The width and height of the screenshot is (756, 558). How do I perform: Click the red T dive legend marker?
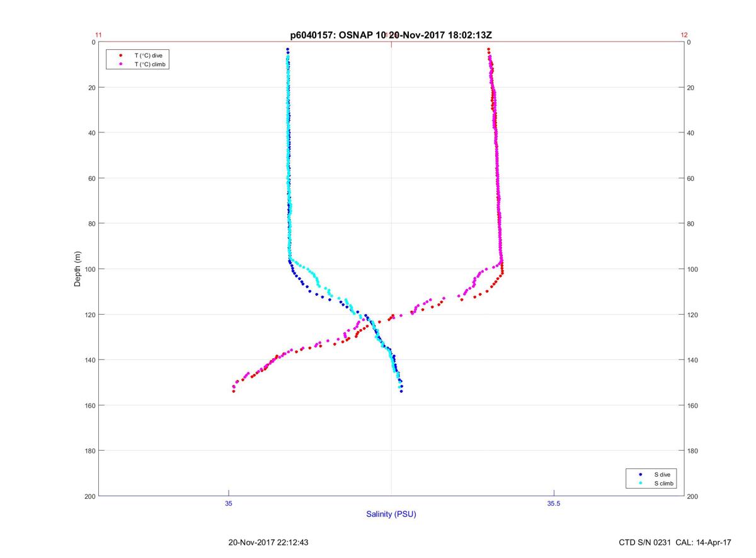point(120,55)
